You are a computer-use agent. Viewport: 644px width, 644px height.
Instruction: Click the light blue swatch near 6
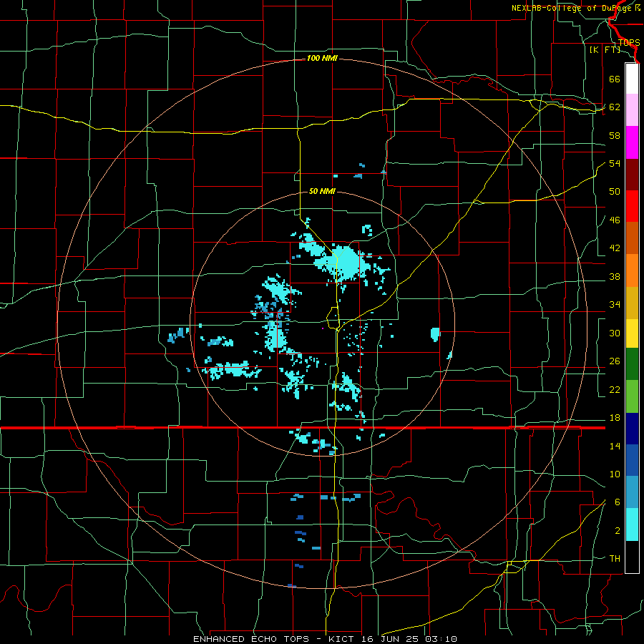(632, 492)
